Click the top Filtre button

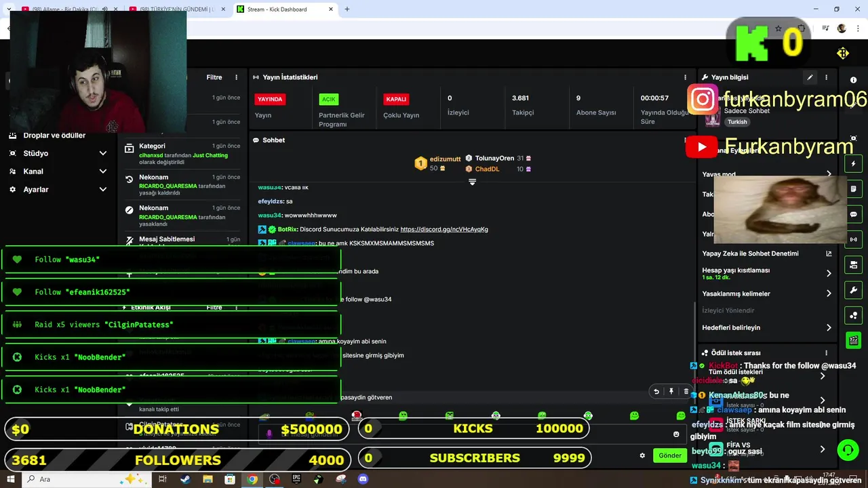coord(214,77)
